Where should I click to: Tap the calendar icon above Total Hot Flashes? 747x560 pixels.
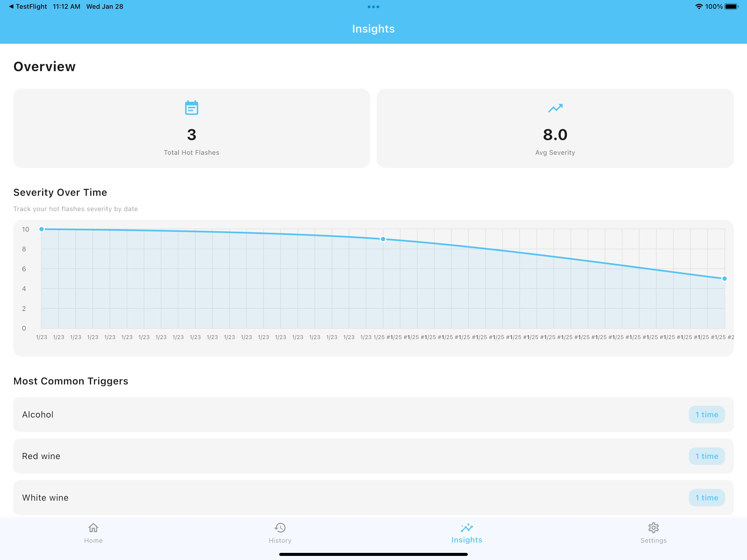[191, 108]
